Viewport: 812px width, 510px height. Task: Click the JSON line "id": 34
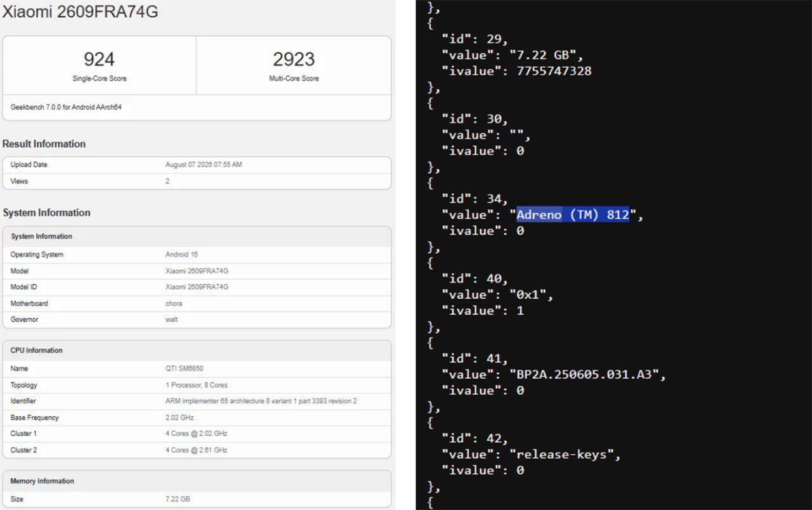click(475, 199)
